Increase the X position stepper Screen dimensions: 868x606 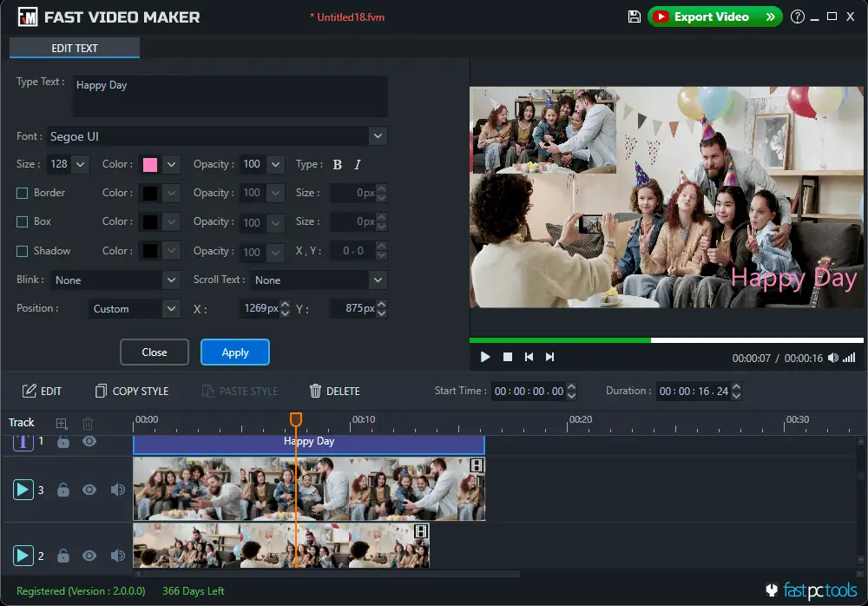pos(285,304)
